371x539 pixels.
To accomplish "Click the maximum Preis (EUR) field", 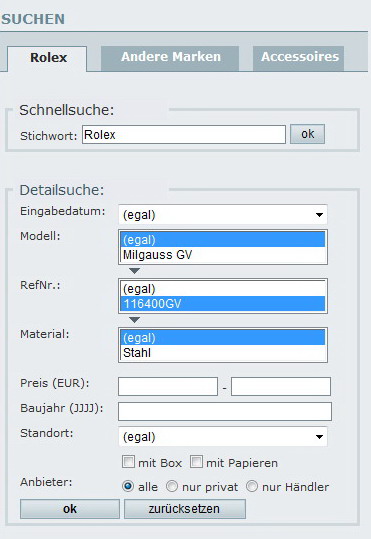I will pyautogui.click(x=281, y=386).
